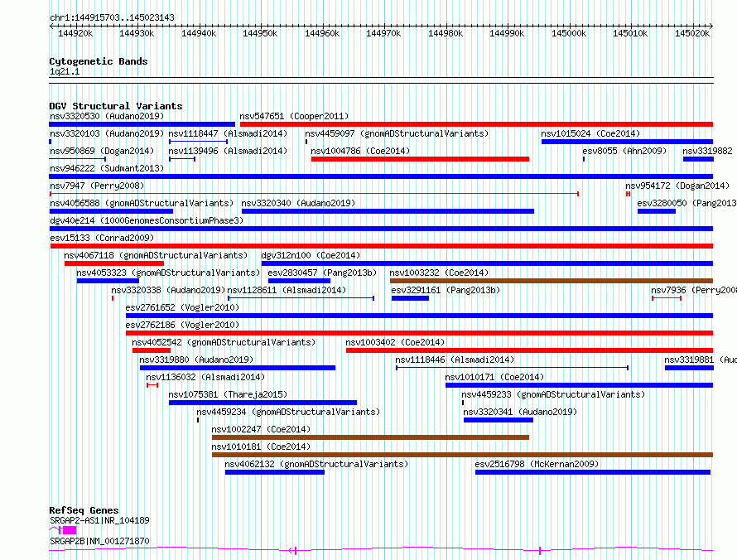Viewport: 737px width, 560px height.
Task: Click the 144920k ruler tick label
Action: [x=75, y=33]
